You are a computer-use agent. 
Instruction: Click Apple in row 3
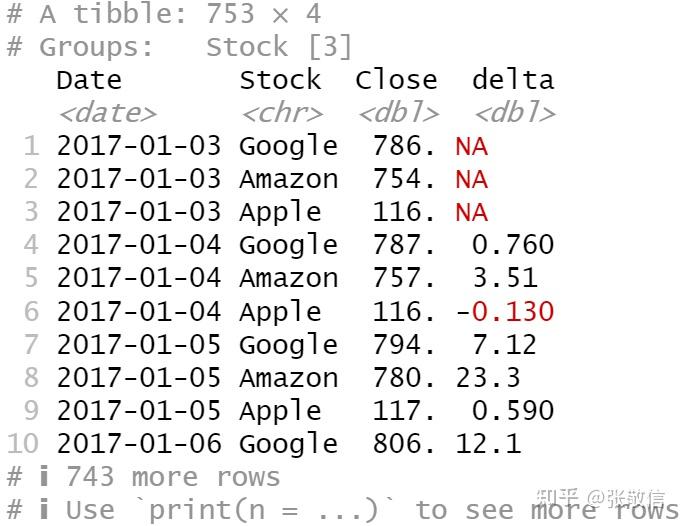281,212
